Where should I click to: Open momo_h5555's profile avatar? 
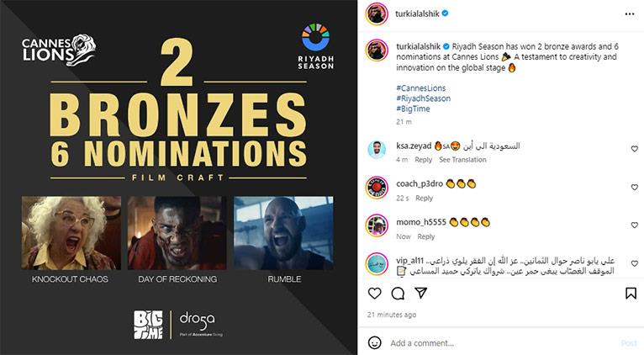[377, 225]
